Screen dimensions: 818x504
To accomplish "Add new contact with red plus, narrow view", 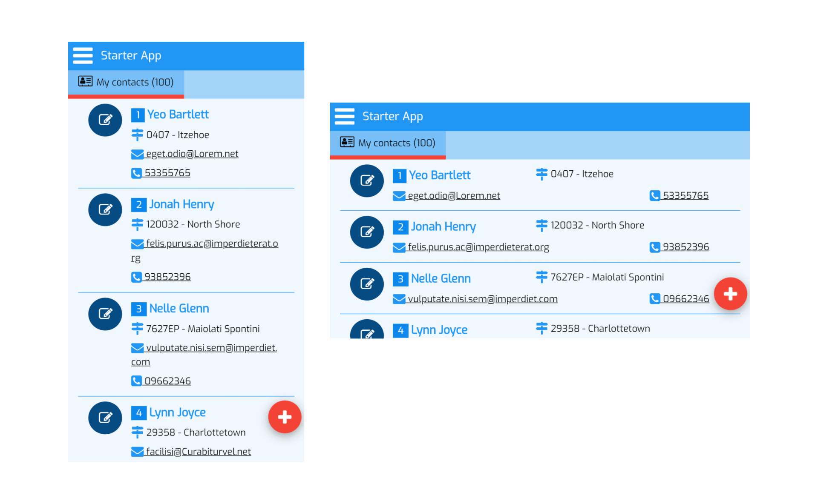I will pos(285,417).
